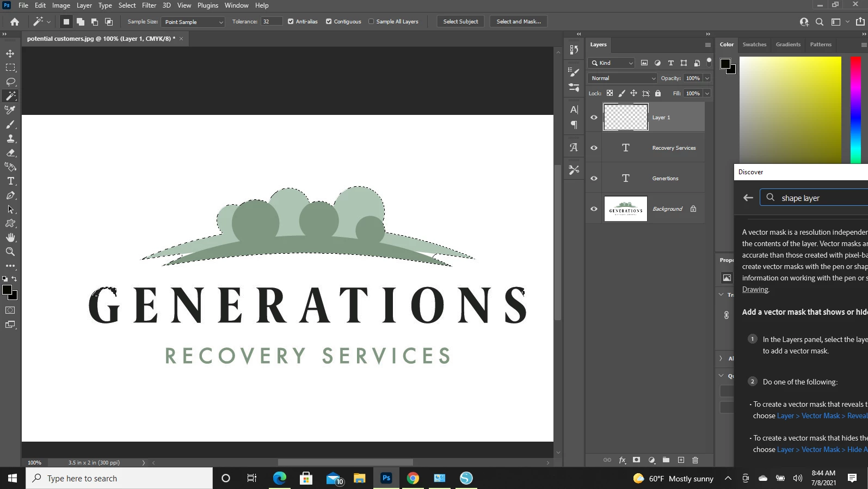Open the Search icon in options bar

[x=820, y=22]
